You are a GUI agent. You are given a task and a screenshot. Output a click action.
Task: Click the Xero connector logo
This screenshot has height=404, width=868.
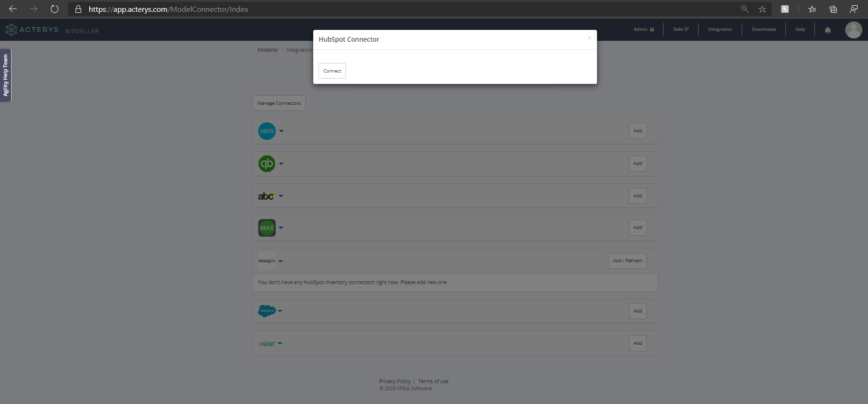(x=267, y=131)
